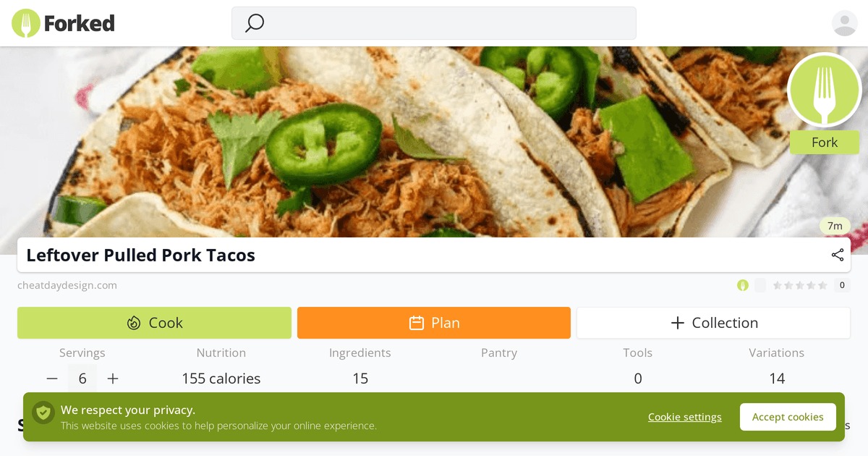Start cooking with the Cook button
The height and width of the screenshot is (456, 868).
(x=154, y=322)
